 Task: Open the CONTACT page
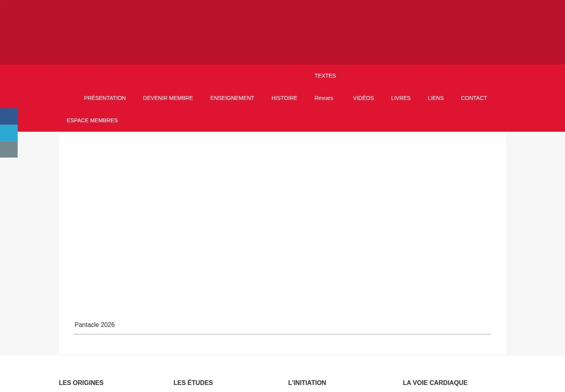474,98
